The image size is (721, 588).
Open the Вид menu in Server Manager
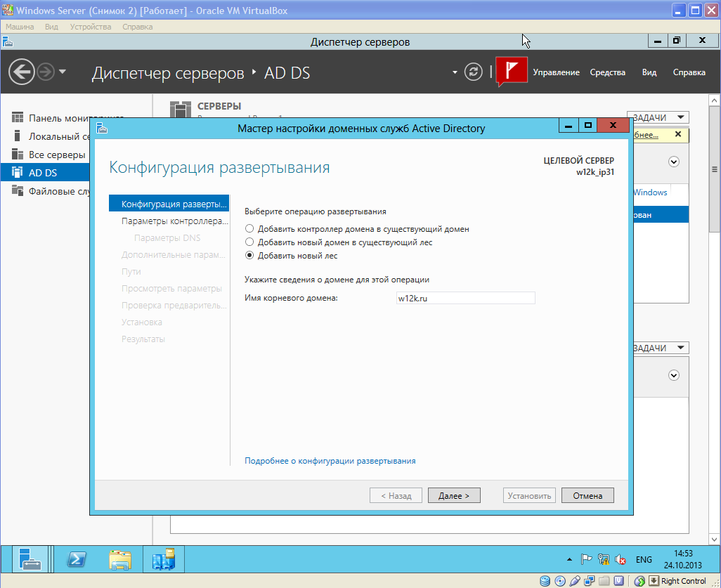(x=649, y=72)
